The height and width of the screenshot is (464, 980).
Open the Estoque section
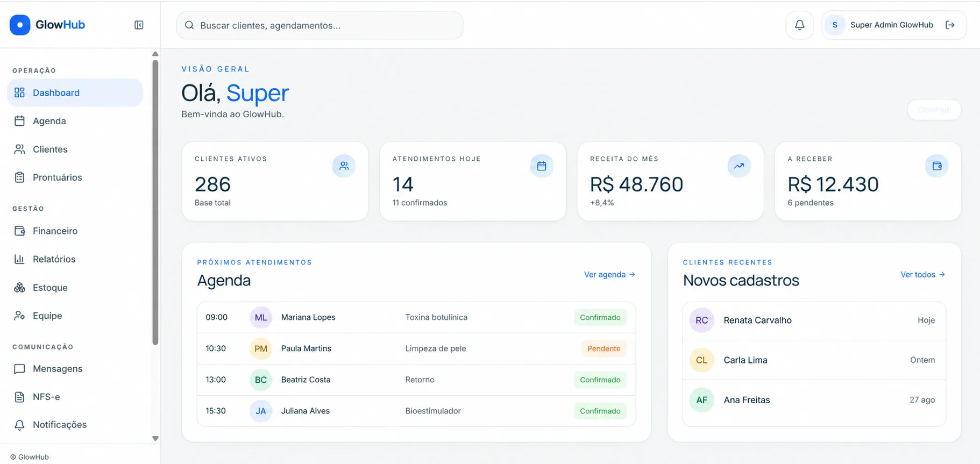(x=75, y=288)
